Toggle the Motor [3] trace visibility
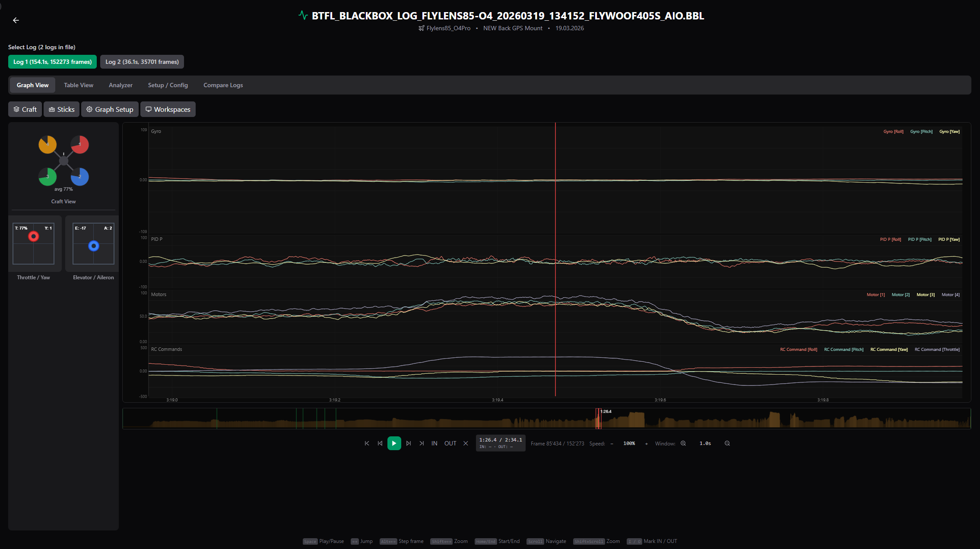 tap(925, 294)
